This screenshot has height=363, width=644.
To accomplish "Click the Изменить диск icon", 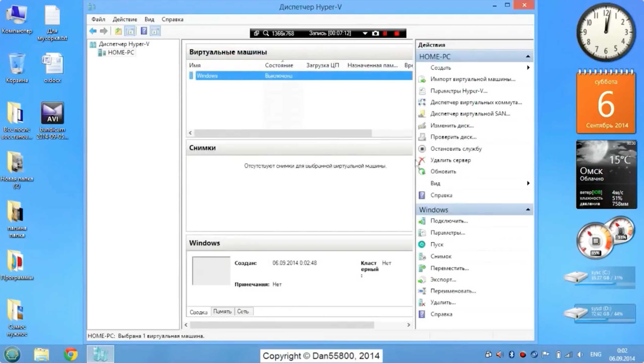I will click(422, 126).
